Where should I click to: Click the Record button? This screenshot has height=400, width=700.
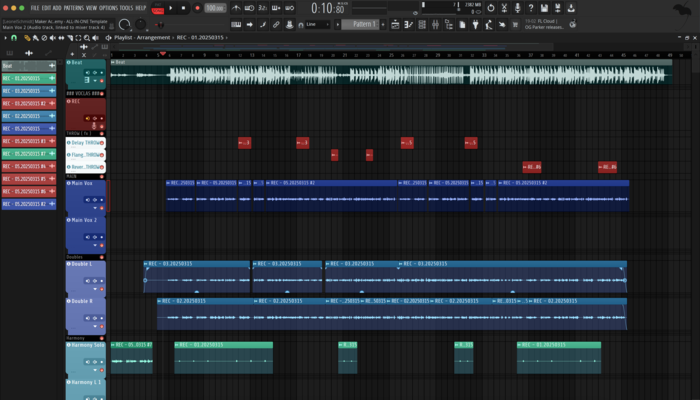coord(197,8)
